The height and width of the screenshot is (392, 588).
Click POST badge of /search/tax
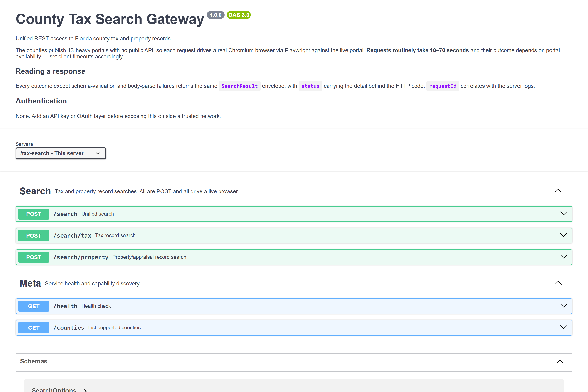pos(34,236)
